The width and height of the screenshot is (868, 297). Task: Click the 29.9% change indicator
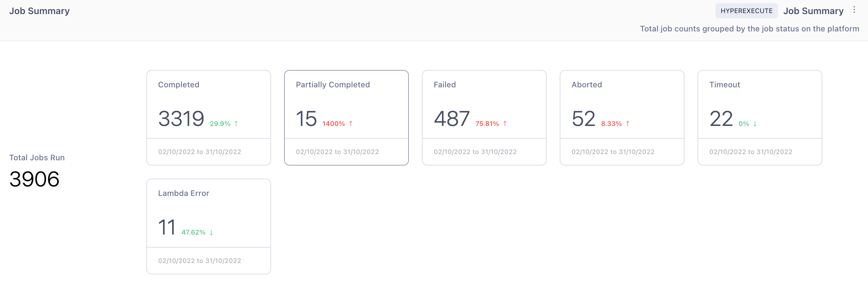(x=220, y=124)
